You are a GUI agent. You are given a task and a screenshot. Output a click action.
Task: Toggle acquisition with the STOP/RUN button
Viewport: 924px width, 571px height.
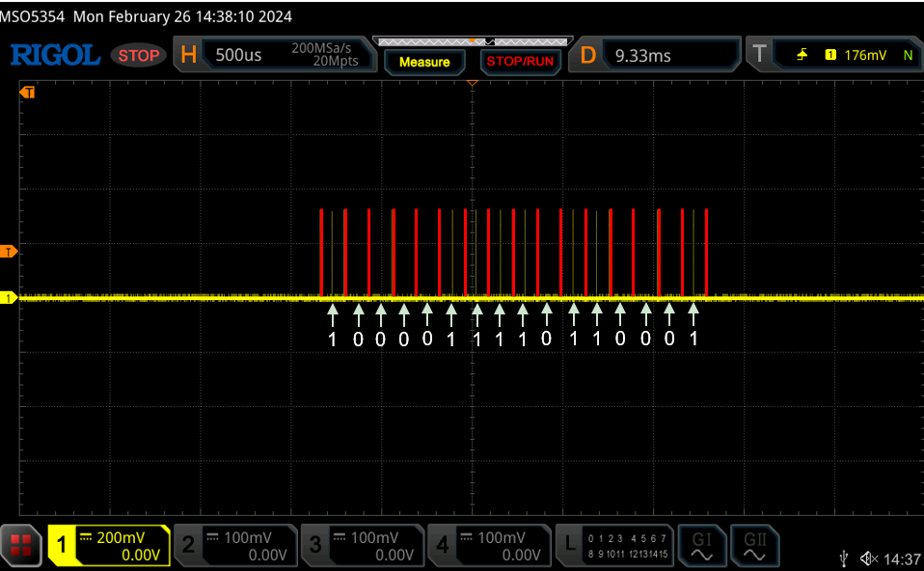click(520, 60)
